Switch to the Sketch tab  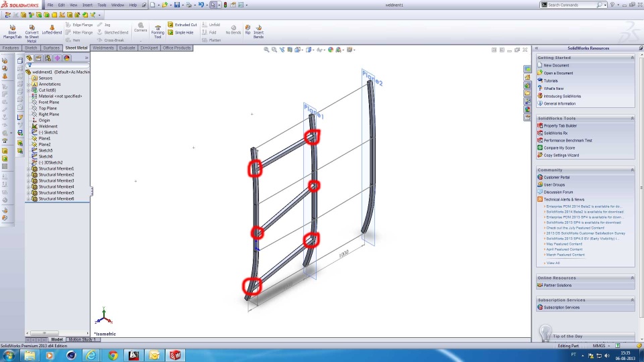click(31, 48)
